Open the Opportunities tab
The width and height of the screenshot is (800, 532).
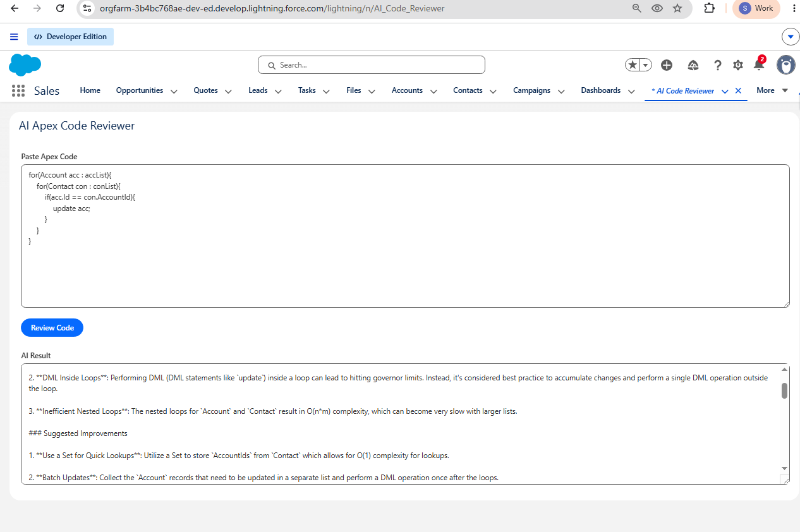140,90
